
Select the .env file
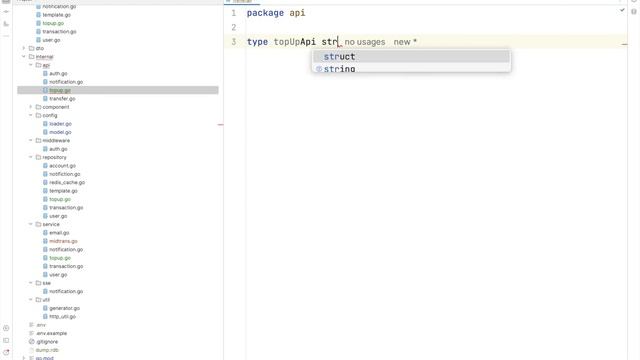41,325
